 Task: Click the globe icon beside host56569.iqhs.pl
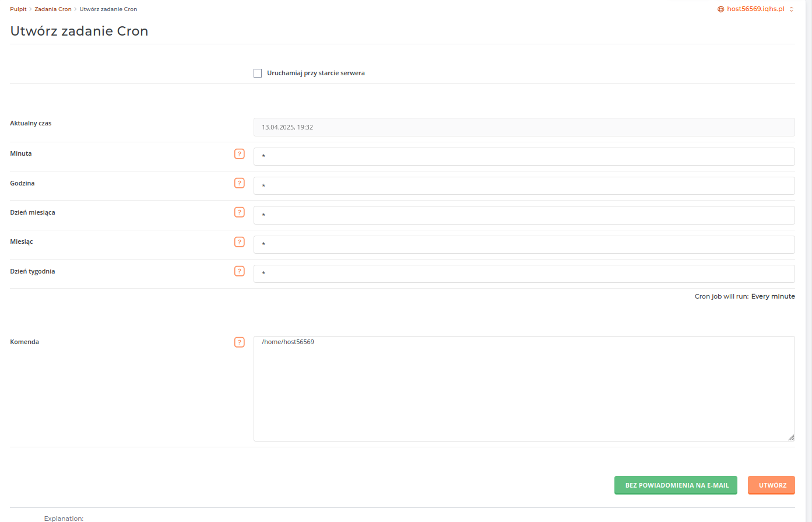point(720,9)
